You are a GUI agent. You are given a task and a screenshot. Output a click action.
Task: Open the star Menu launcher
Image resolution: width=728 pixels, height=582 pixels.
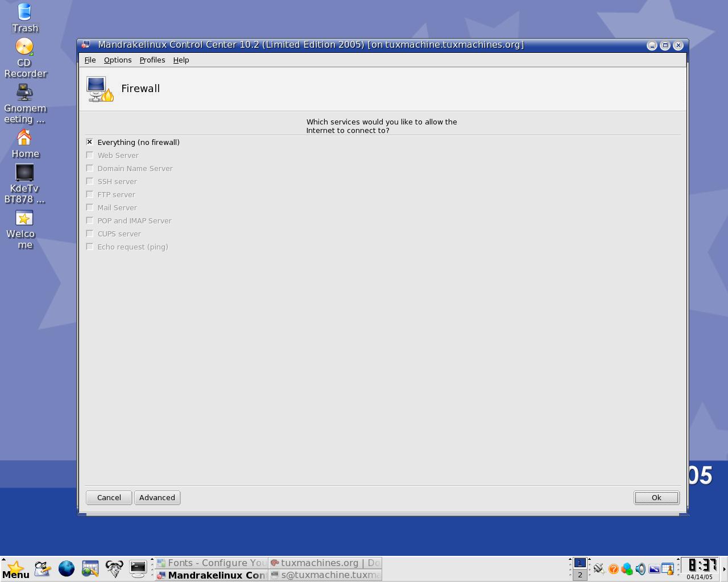(x=15, y=569)
